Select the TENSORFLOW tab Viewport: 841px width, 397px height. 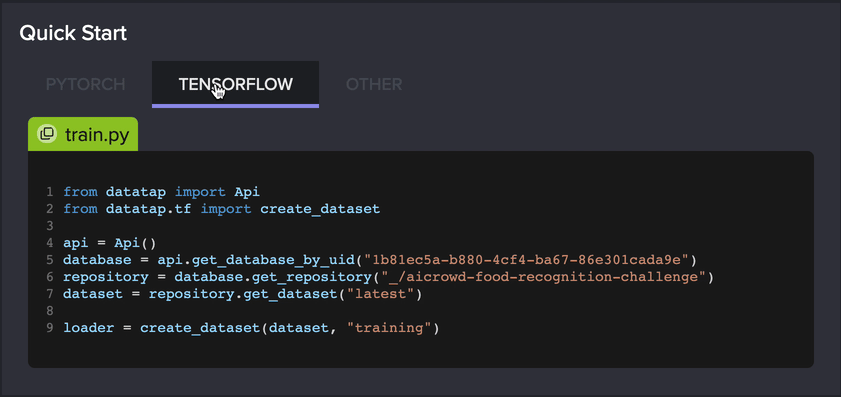pyautogui.click(x=235, y=84)
